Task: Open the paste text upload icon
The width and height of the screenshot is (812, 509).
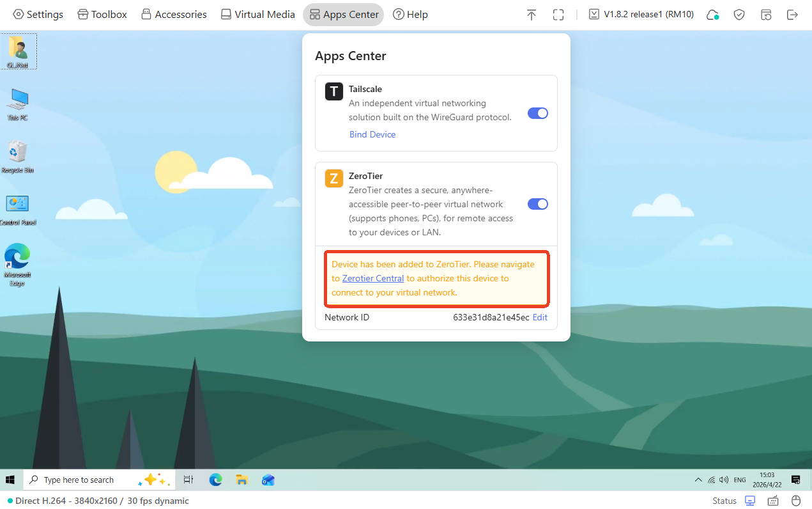Action: coord(532,14)
